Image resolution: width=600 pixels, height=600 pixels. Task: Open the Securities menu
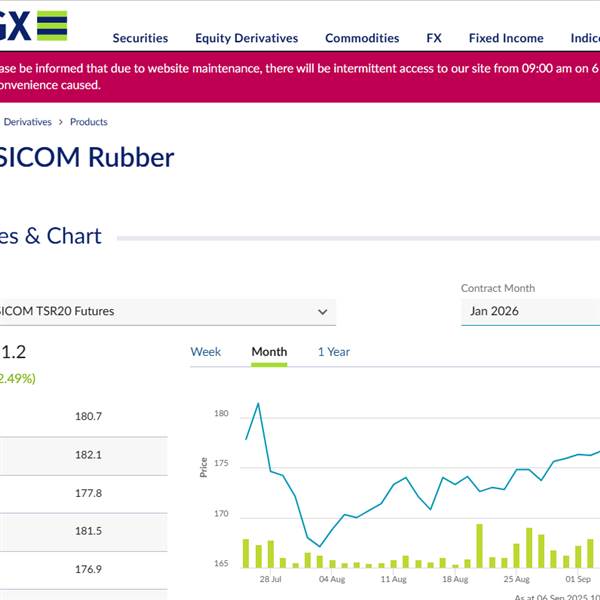click(x=140, y=38)
